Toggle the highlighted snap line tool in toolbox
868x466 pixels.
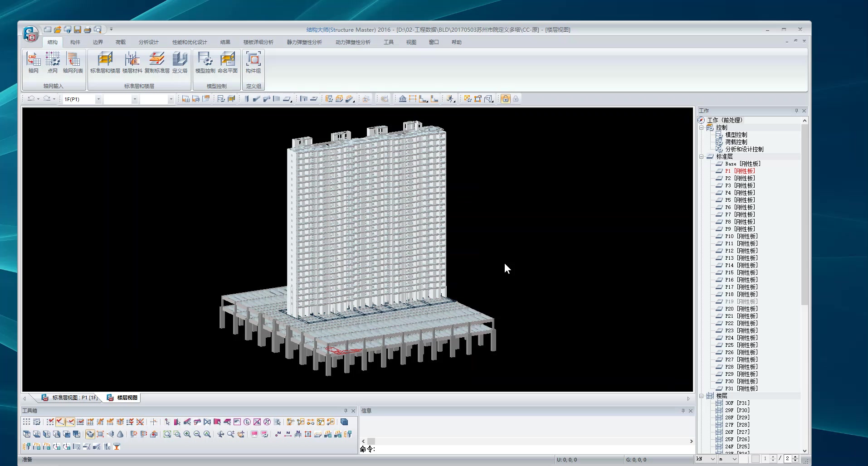tap(60, 422)
